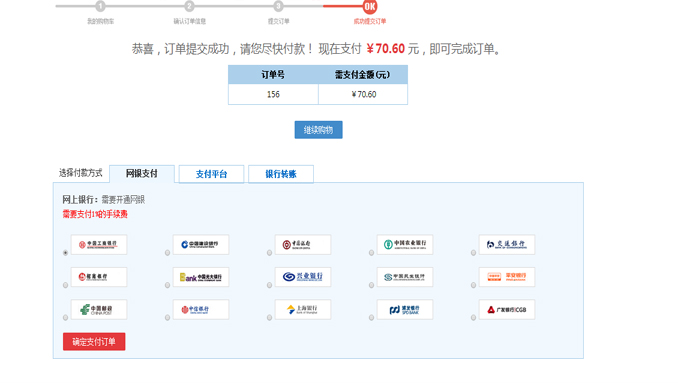Select the radio button for 中国工商银行

tap(65, 253)
